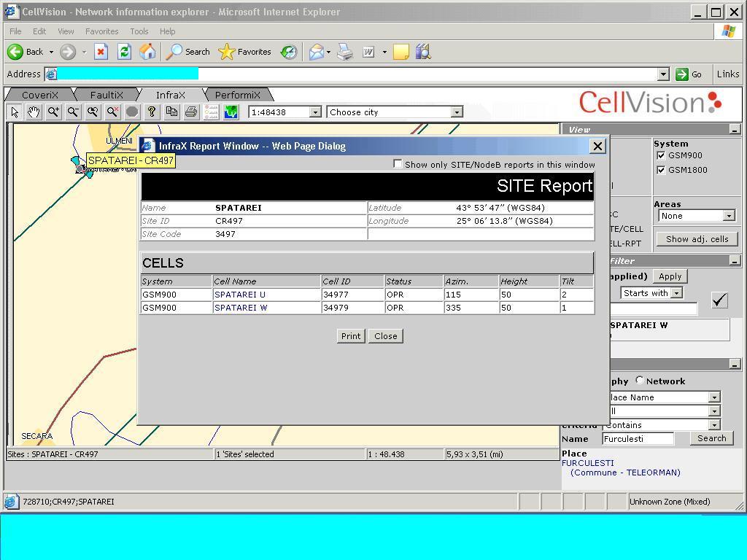Open the FURCULESTI place link

[587, 463]
